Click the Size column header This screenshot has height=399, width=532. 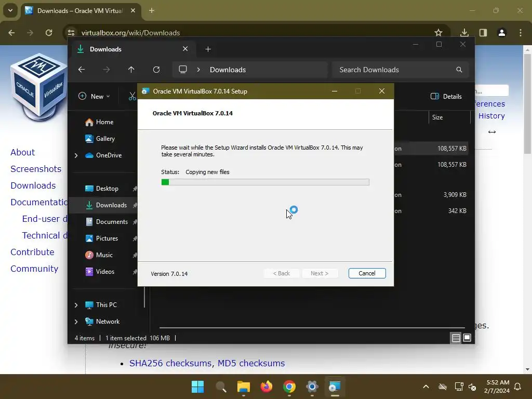[x=449, y=117]
